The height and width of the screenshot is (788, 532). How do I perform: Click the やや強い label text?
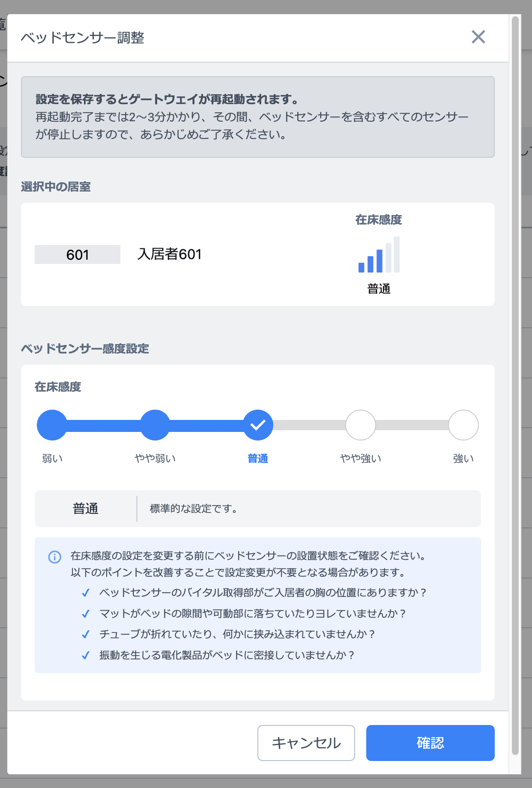pos(361,458)
